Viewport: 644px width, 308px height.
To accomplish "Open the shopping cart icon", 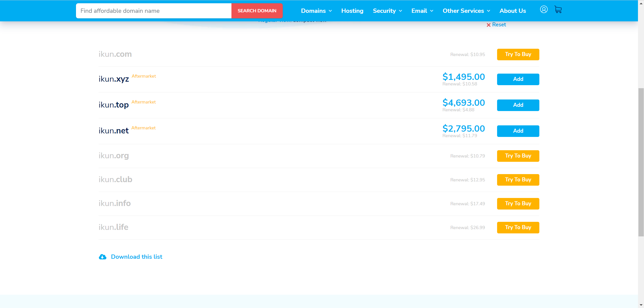I will tap(558, 10).
